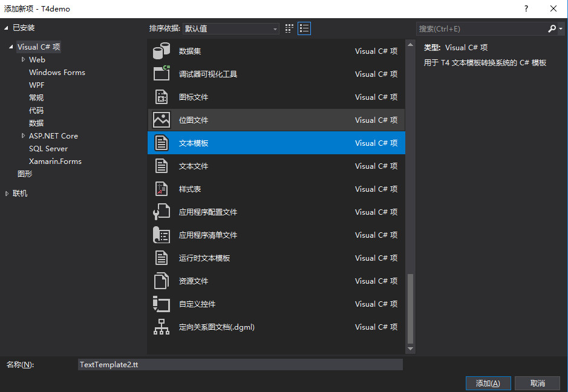Click scrollbar up arrow in template list
Viewport: 568px width, 392px height.
click(410, 45)
